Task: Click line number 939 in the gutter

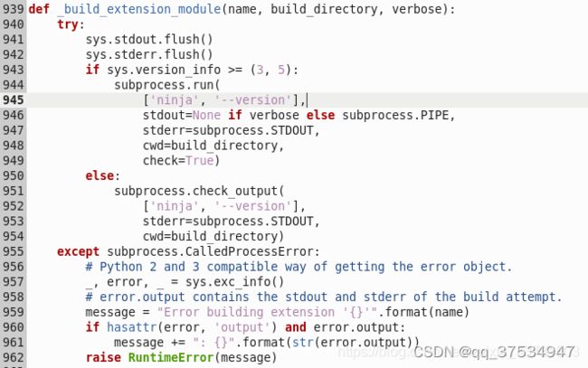Action: click(x=14, y=9)
